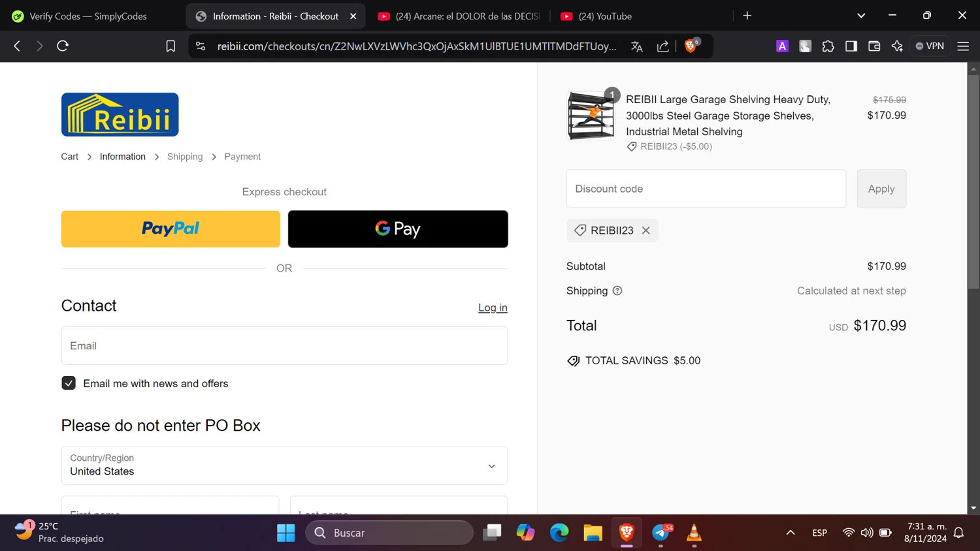Click the browser back arrow
Image resolution: width=980 pixels, height=551 pixels.
click(17, 46)
